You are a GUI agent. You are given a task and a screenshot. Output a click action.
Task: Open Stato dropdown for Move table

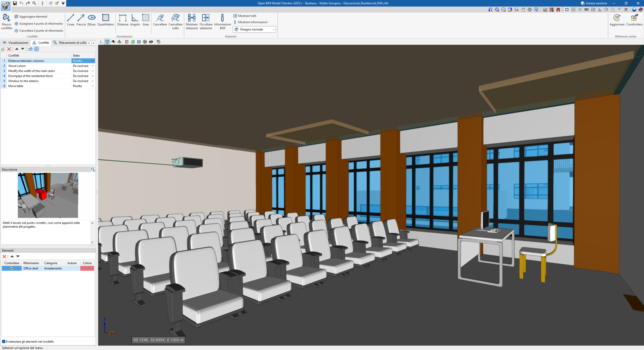92,86
